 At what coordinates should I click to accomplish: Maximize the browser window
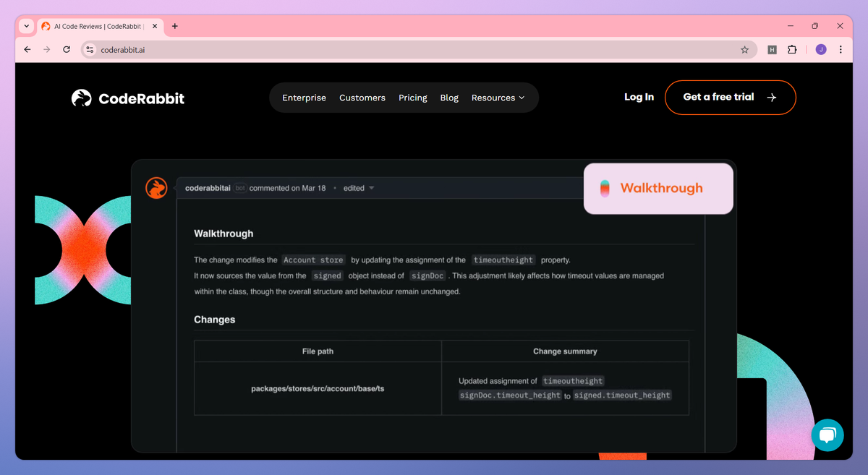click(x=814, y=26)
